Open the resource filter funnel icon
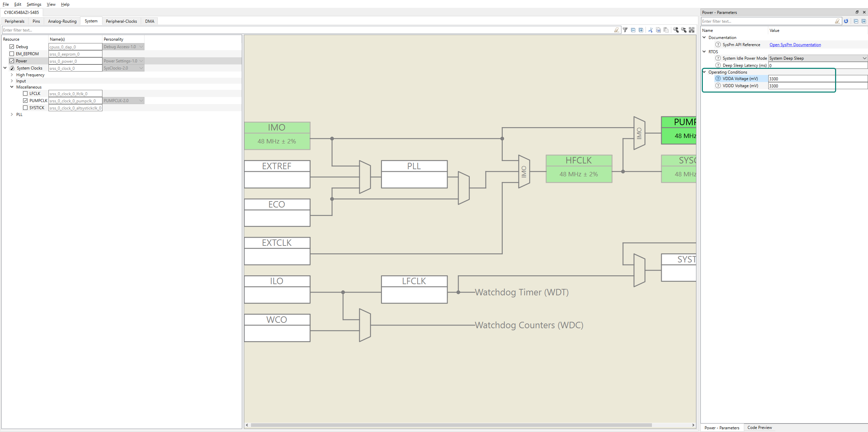Screen dimensions: 868x432 click(625, 30)
